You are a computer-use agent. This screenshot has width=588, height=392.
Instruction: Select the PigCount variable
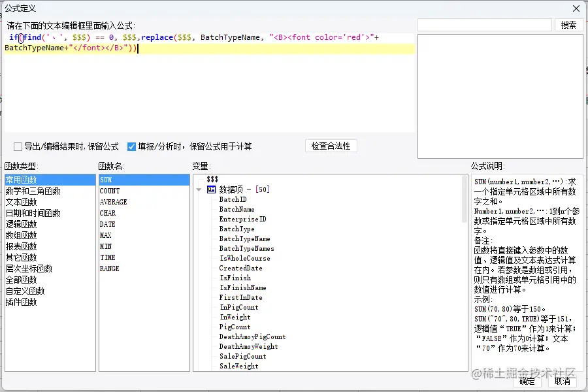click(235, 327)
